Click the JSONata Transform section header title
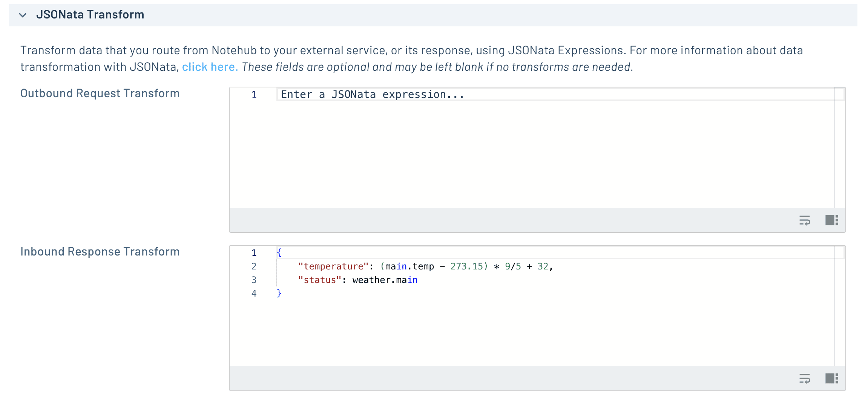 (90, 15)
